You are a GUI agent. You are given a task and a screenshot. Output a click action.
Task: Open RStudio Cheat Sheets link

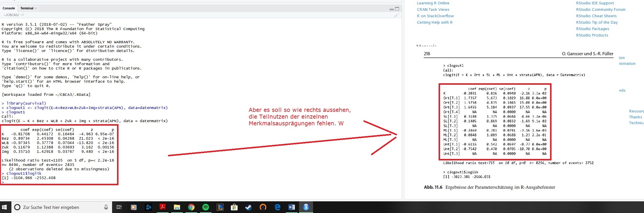tap(596, 16)
